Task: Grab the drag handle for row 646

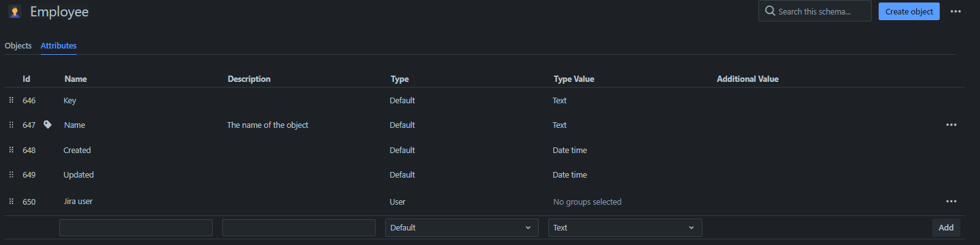Action: click(11, 100)
